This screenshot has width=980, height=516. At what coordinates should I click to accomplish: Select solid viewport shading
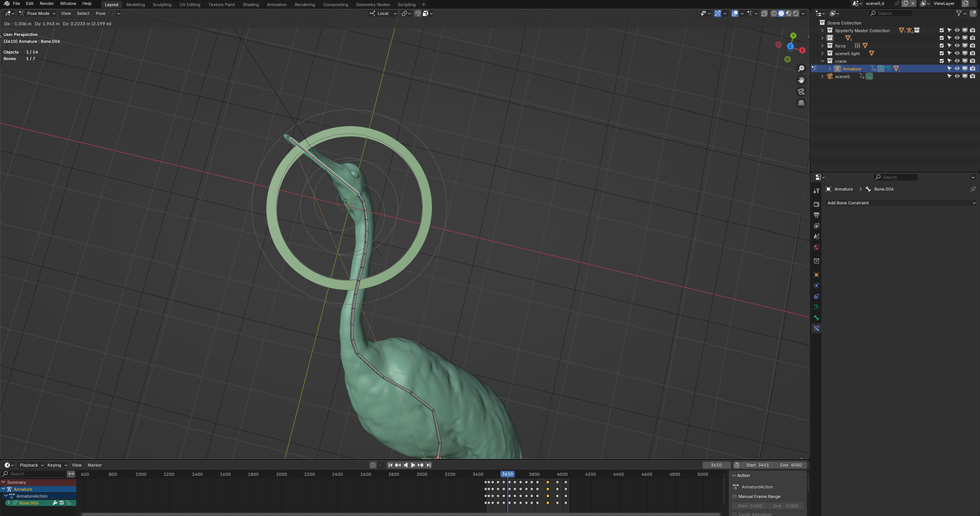(x=781, y=14)
